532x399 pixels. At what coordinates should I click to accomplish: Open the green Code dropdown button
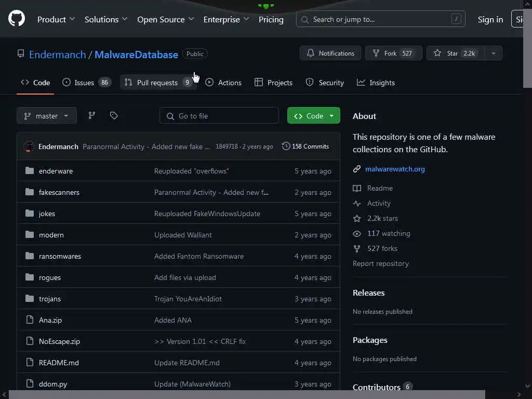coord(313,116)
